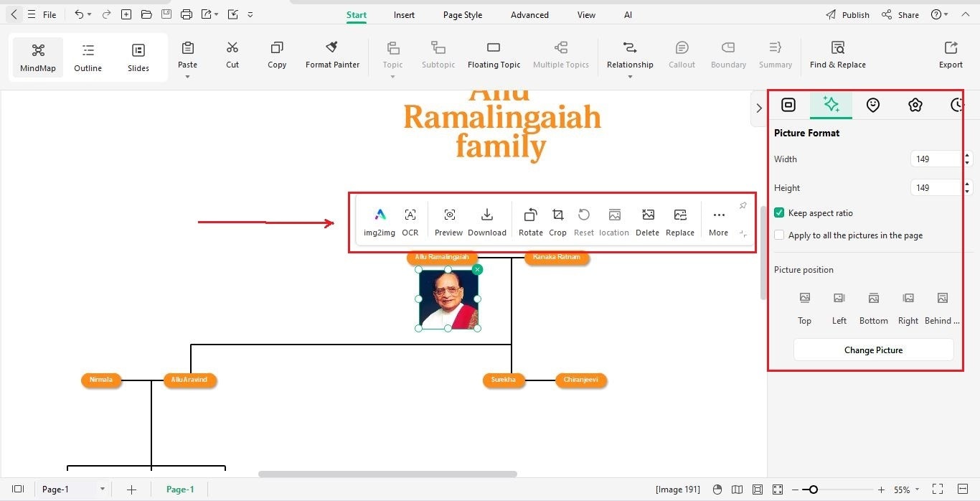The height and width of the screenshot is (501, 980).
Task: Switch to MindMap view mode
Action: [x=38, y=57]
